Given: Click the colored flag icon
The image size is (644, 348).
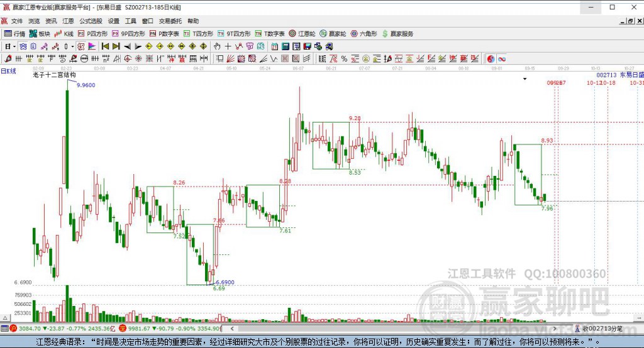Looking at the screenshot, I should tap(92, 46).
